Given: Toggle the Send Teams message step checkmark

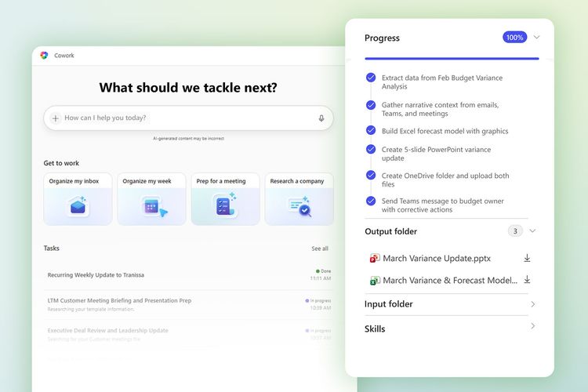Looking at the screenshot, I should click(x=371, y=201).
